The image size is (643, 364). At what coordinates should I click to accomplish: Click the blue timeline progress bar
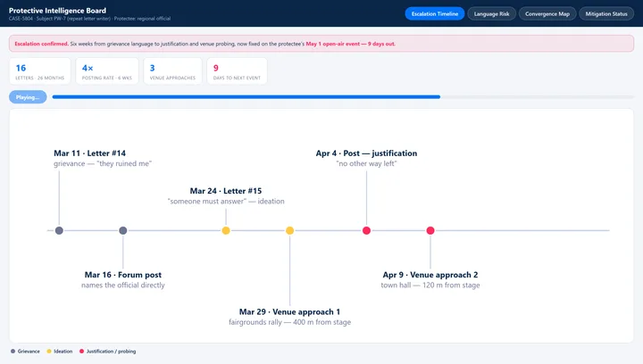click(246, 97)
